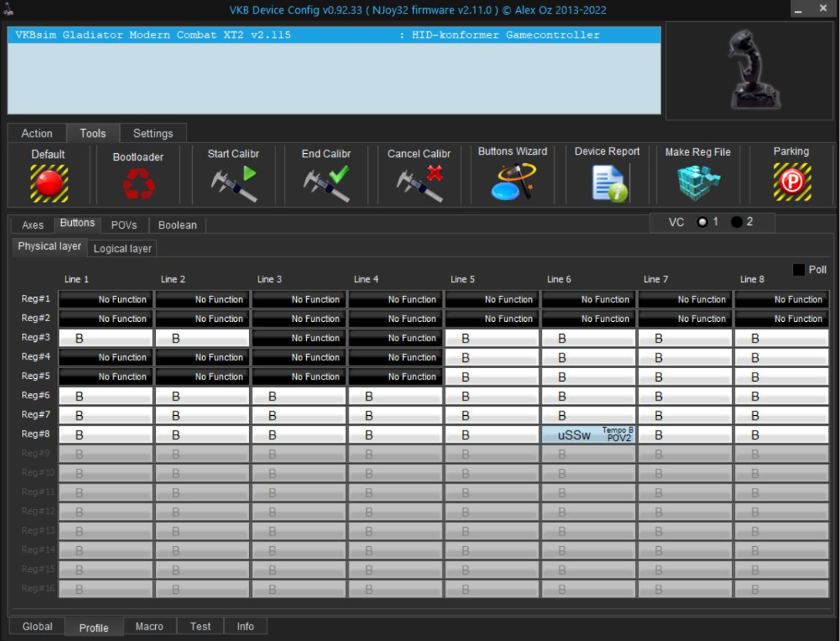Image resolution: width=840 pixels, height=641 pixels.
Task: Abort calibration with the Cancel Calibr icon
Action: [419, 183]
